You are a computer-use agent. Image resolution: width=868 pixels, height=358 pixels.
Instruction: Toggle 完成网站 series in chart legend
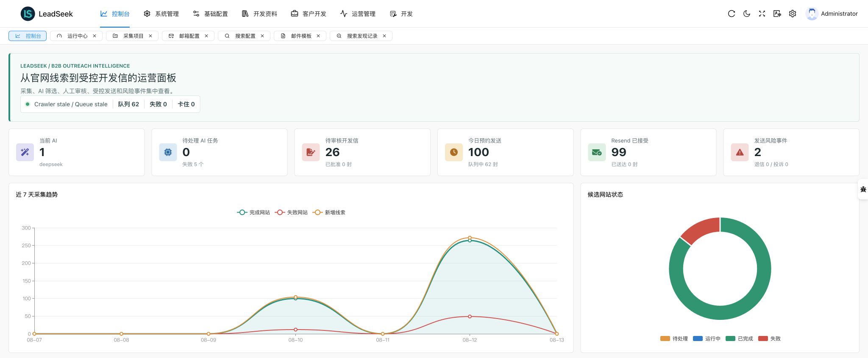[x=253, y=213]
